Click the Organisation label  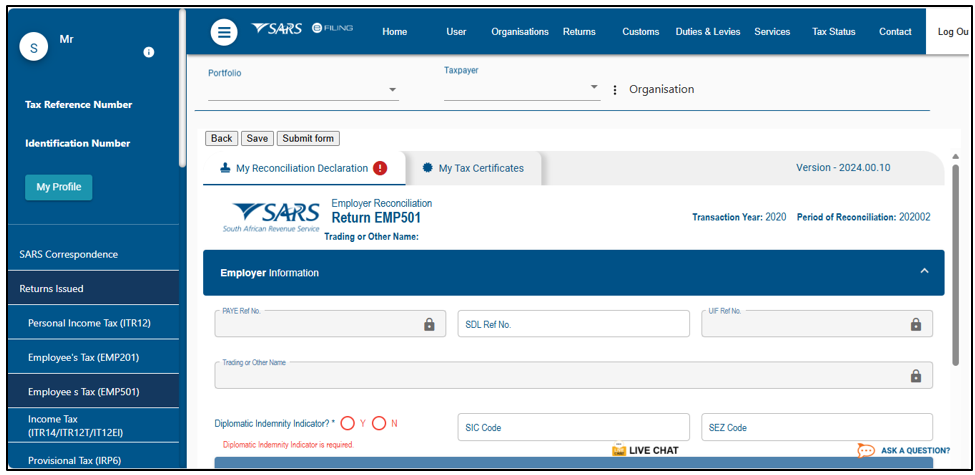click(x=662, y=90)
